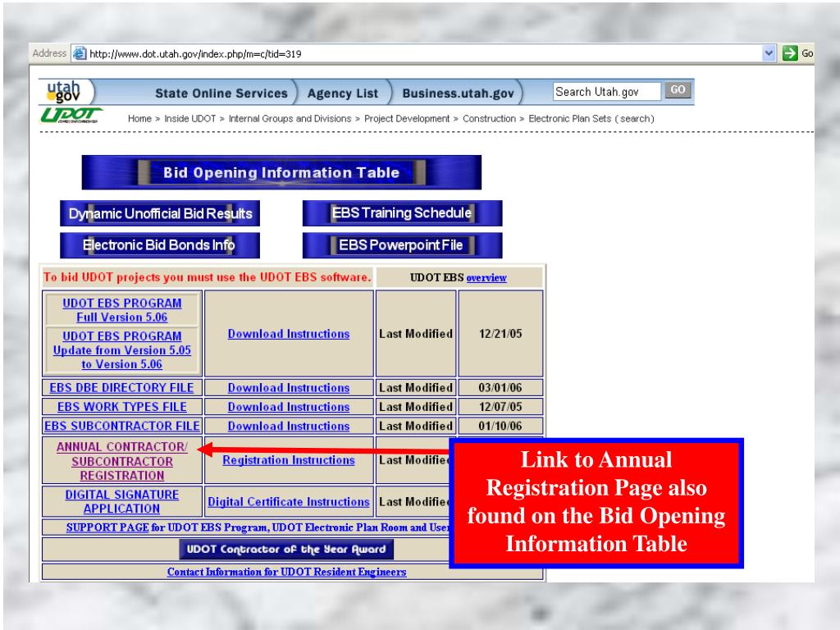840x630 pixels.
Task: Go to Home in breadcrumb
Action: click(x=139, y=118)
